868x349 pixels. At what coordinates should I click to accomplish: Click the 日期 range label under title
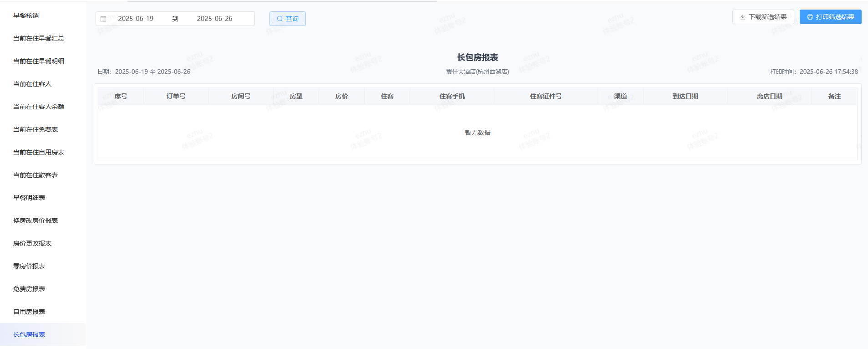[144, 72]
